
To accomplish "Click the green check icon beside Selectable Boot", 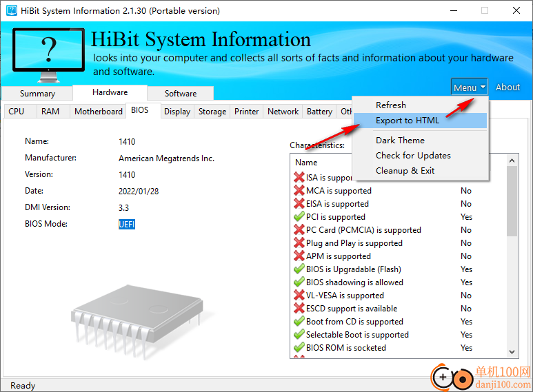I will click(x=299, y=334).
